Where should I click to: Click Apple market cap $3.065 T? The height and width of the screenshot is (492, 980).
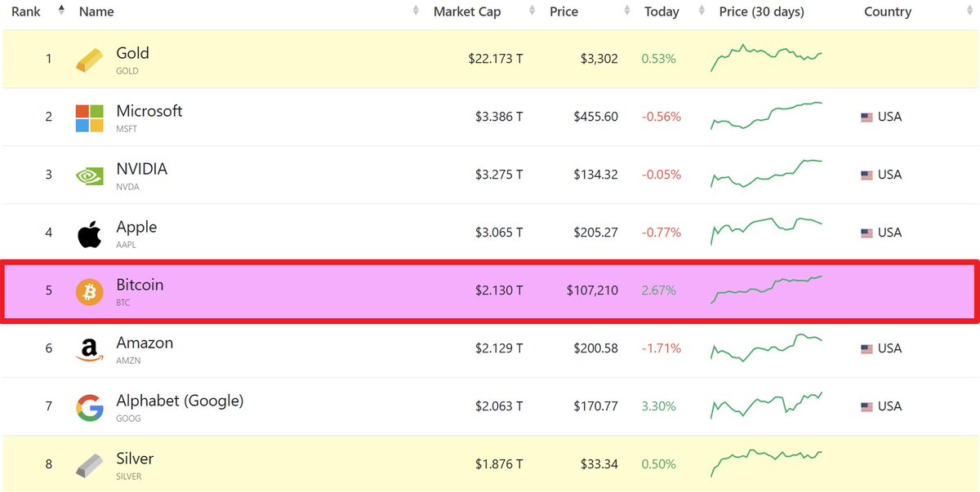point(499,233)
